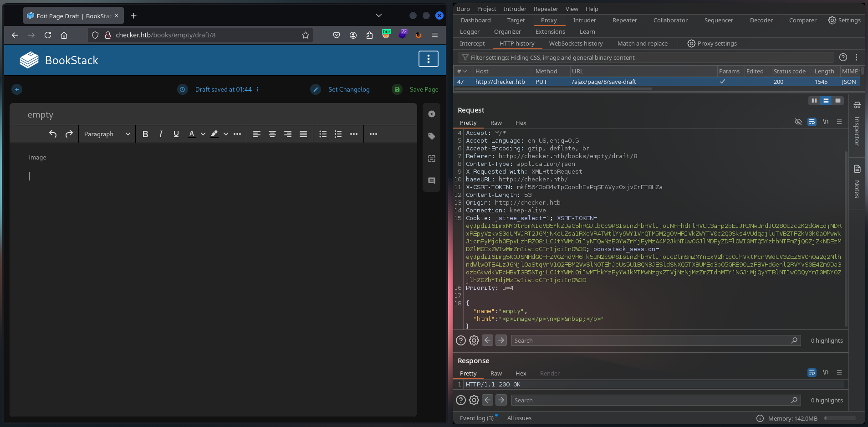Screen dimensions: 868x427
Task: Switch to stacked request/response layout
Action: pyautogui.click(x=826, y=101)
